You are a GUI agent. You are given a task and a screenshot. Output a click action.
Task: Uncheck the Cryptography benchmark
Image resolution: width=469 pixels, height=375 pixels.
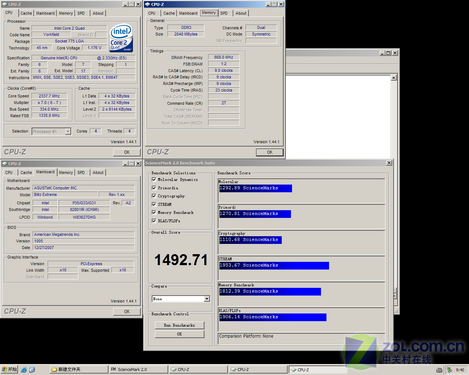pyautogui.click(x=154, y=196)
